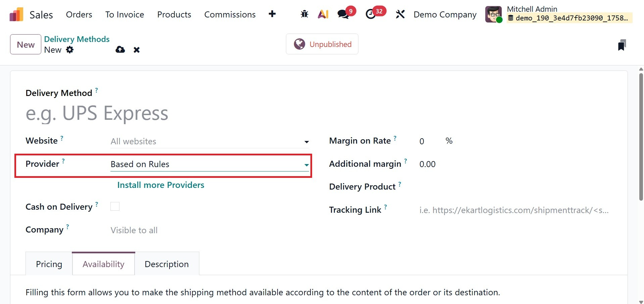Open the Provider dropdown
The image size is (644, 304).
tap(209, 164)
